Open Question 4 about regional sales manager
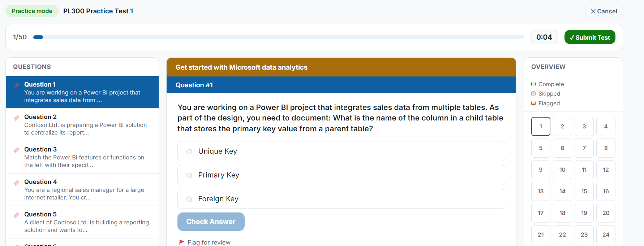This screenshot has width=644, height=246. pyautogui.click(x=82, y=189)
